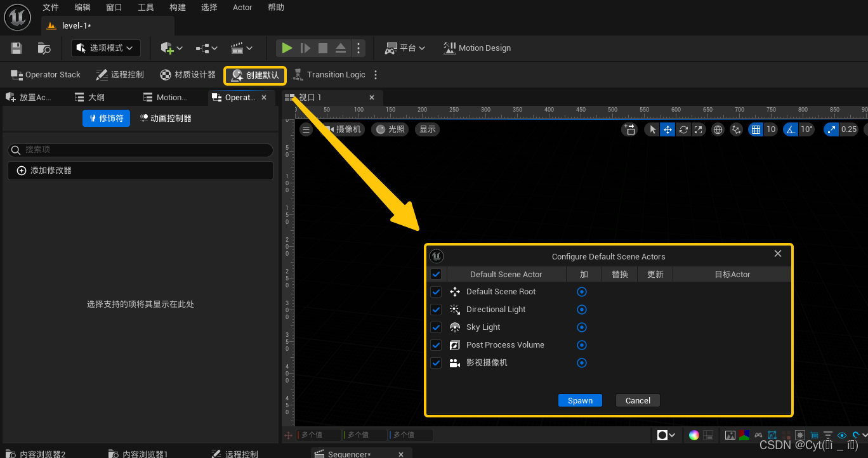Open the Actor menu
The height and width of the screenshot is (458, 868).
point(242,8)
